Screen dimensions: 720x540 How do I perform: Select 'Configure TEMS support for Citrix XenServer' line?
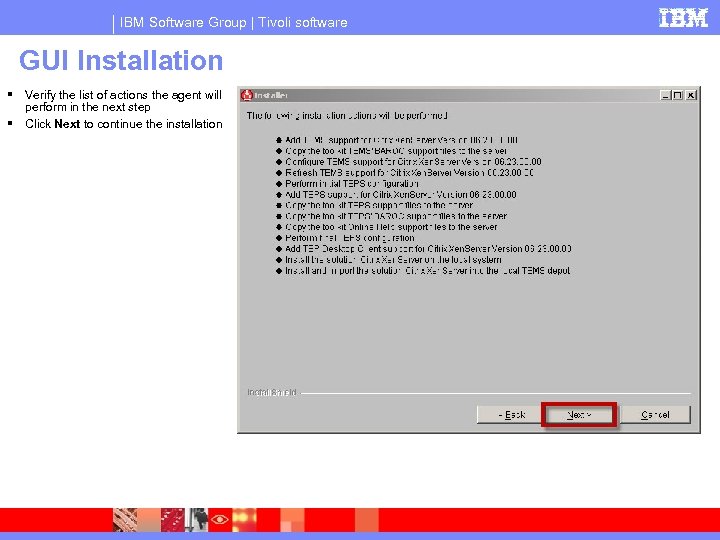pyautogui.click(x=413, y=162)
